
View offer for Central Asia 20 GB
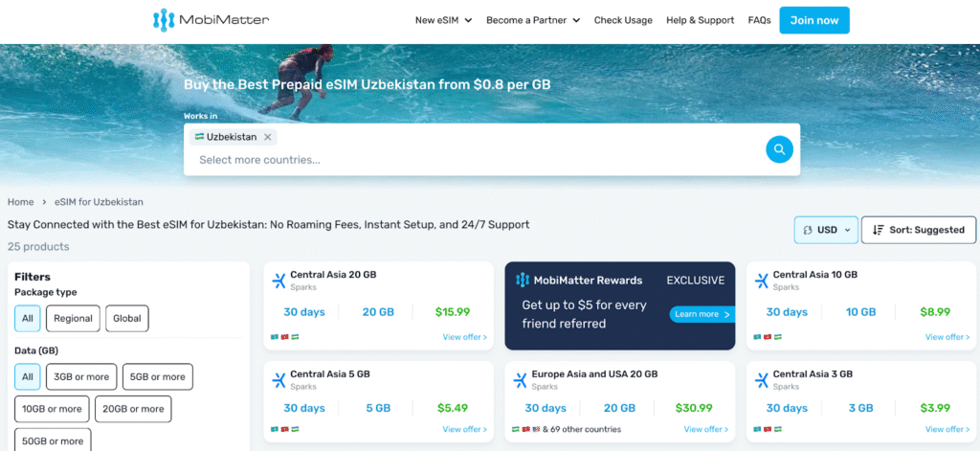click(464, 337)
